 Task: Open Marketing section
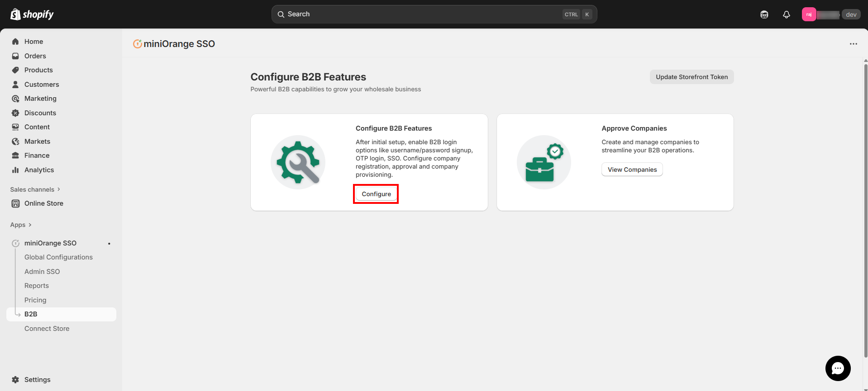click(x=61, y=99)
